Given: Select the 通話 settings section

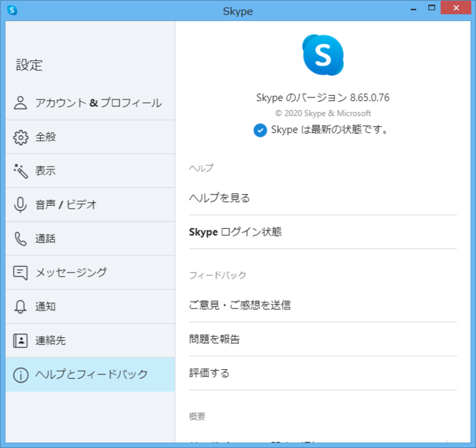Looking at the screenshot, I should 90,239.
